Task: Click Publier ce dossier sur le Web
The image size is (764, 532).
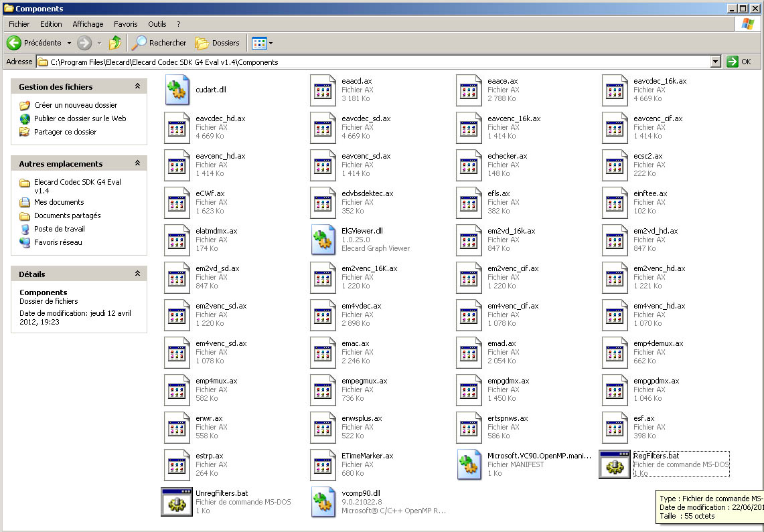Action: 80,118
